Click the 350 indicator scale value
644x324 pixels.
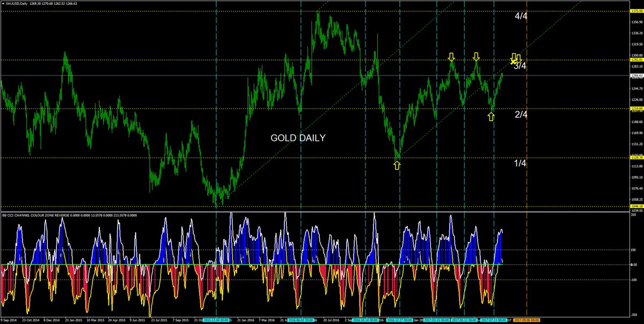point(634,215)
